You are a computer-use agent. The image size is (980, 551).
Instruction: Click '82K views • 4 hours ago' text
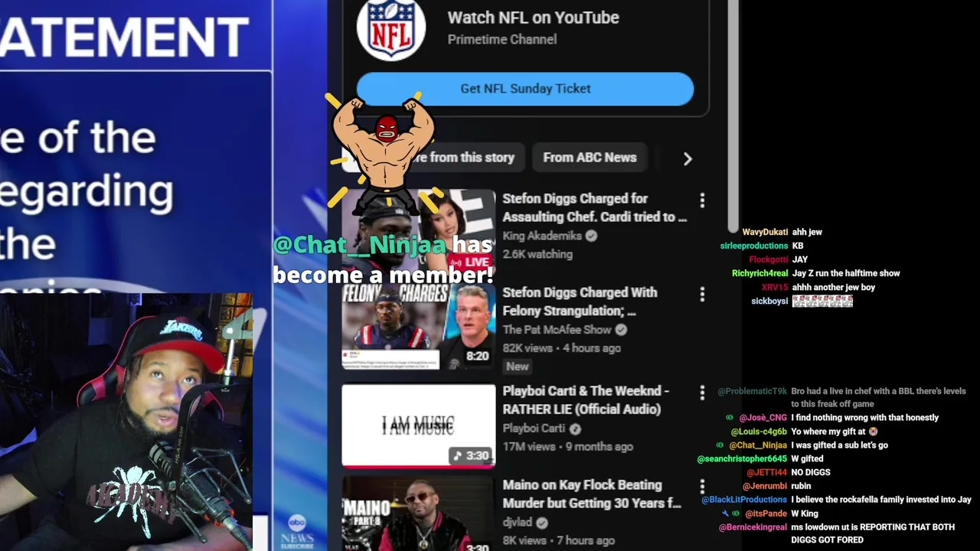coord(561,348)
